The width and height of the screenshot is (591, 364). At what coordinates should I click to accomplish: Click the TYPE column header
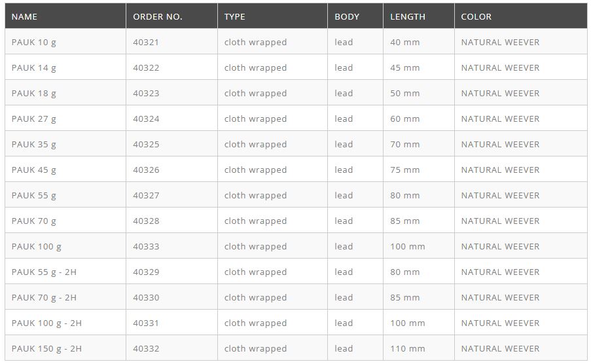click(235, 16)
